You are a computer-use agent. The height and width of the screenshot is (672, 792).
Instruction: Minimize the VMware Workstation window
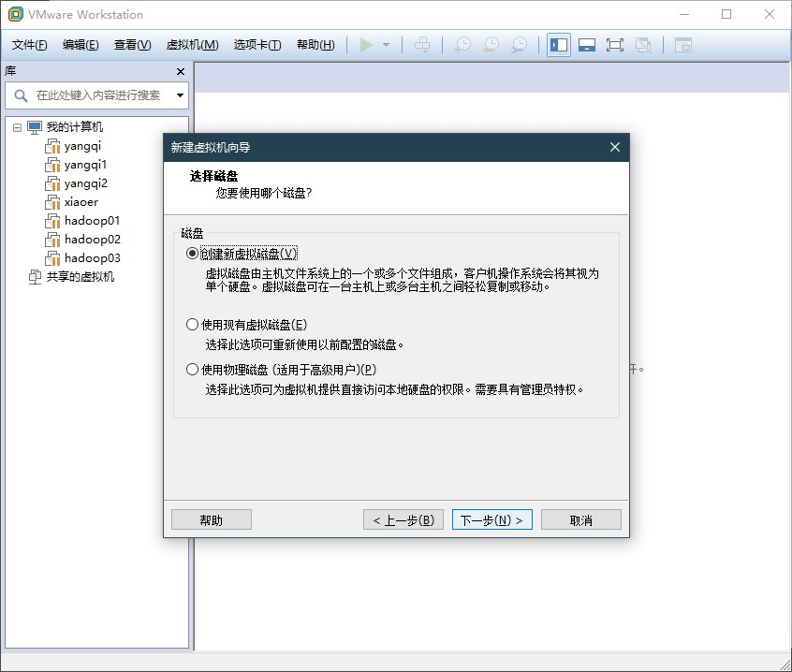684,14
